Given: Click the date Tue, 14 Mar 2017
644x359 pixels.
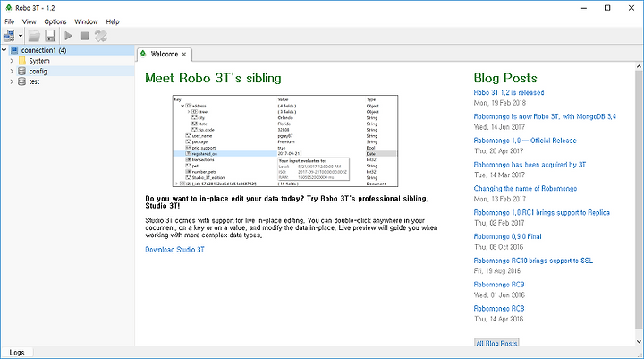Looking at the screenshot, I should tap(499, 175).
